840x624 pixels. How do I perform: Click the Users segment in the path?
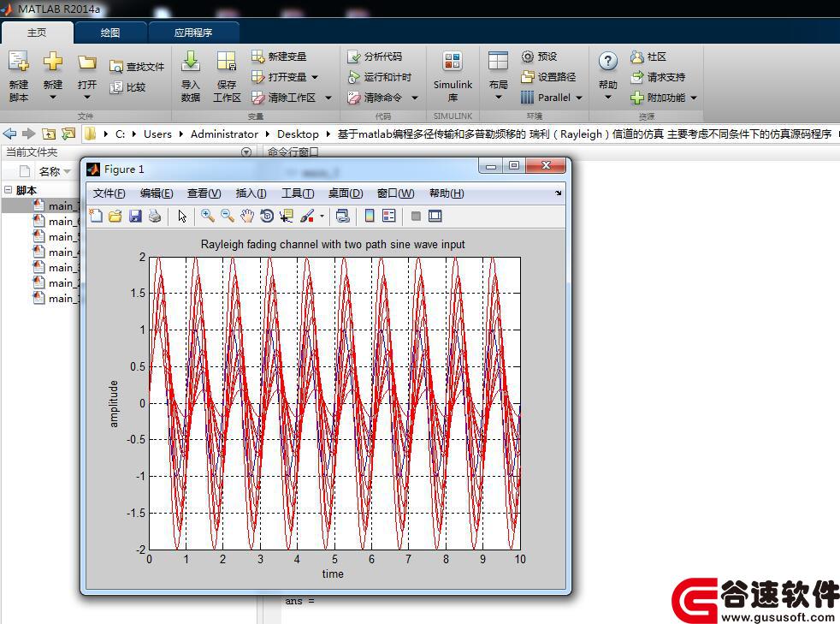[157, 134]
